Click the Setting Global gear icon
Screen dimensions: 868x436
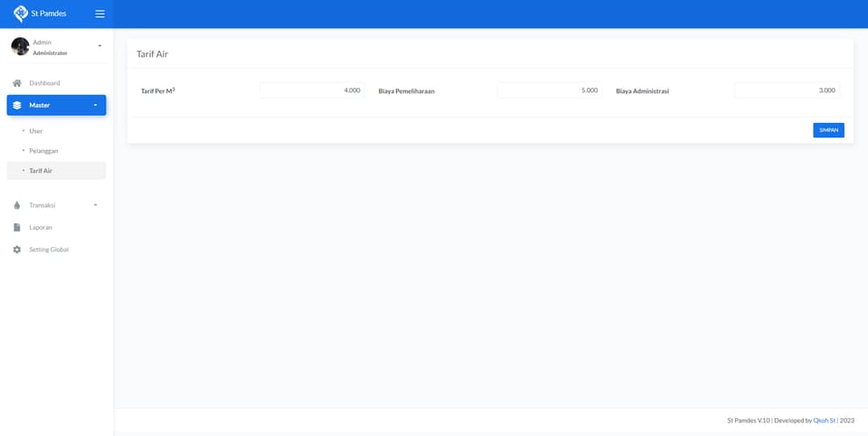(x=17, y=250)
